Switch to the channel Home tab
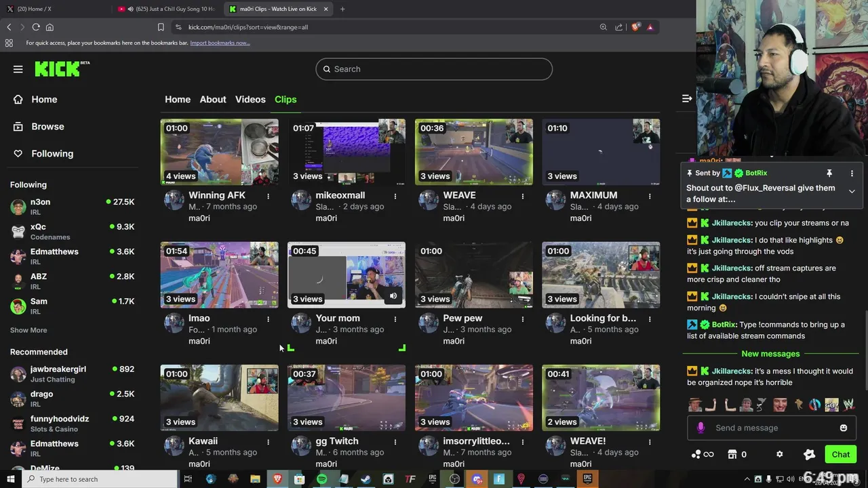This screenshot has height=488, width=868. tap(178, 100)
